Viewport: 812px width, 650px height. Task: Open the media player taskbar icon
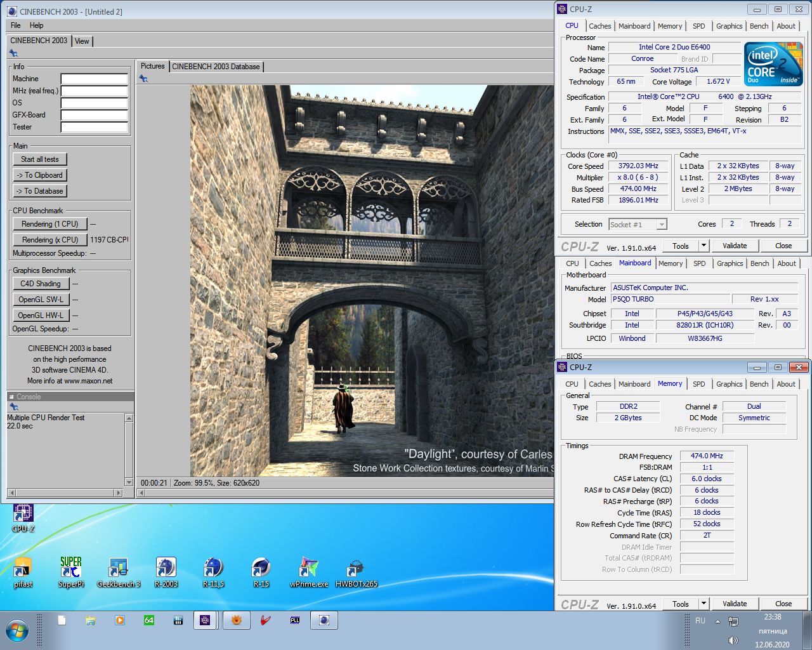tap(120, 620)
